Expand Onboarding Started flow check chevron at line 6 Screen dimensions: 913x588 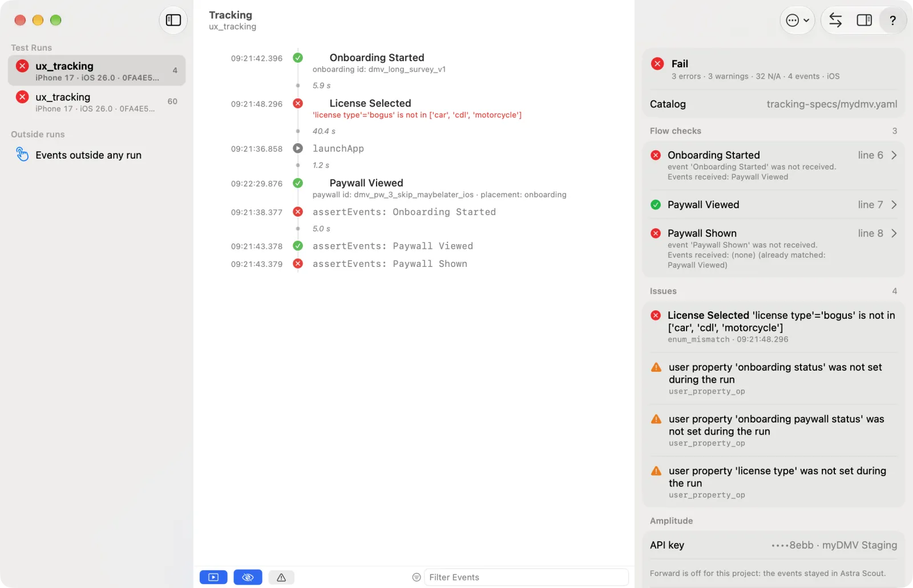894,155
